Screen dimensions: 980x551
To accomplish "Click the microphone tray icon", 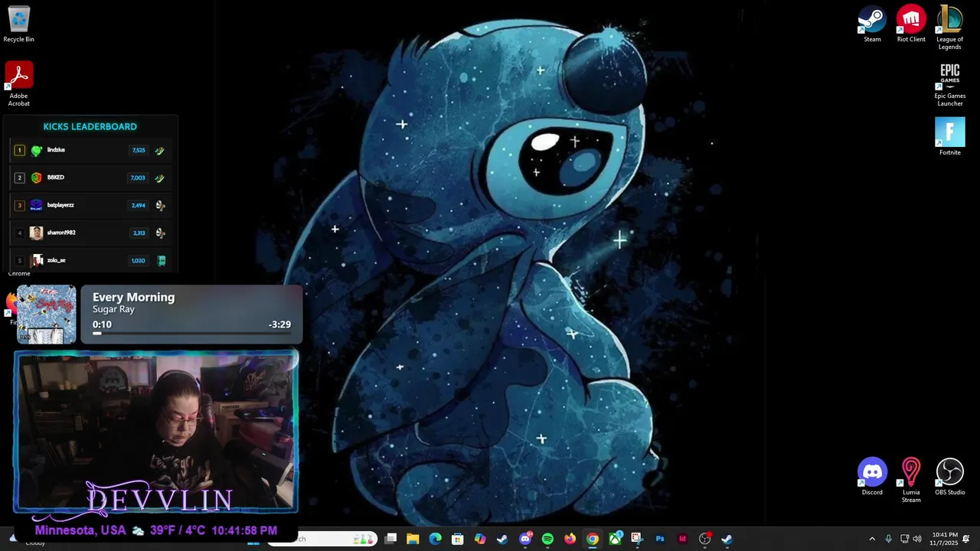I will point(888,539).
